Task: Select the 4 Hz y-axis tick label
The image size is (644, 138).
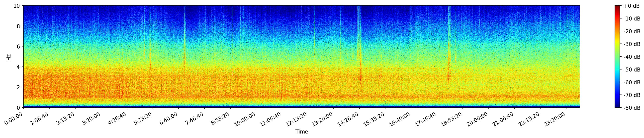Action: (19, 67)
